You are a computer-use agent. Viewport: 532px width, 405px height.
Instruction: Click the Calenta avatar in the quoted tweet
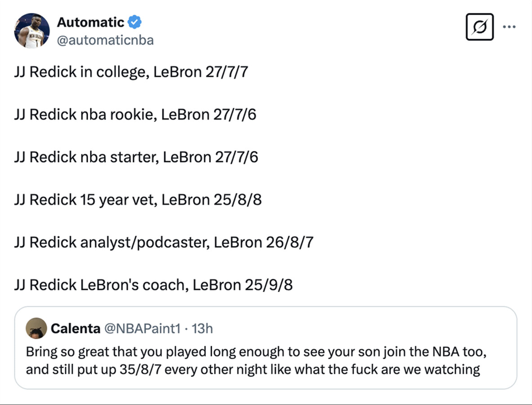(36, 328)
